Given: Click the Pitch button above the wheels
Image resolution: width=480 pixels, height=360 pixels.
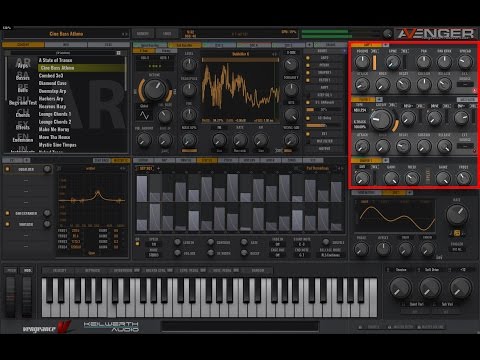Looking at the screenshot, I should point(11,270).
